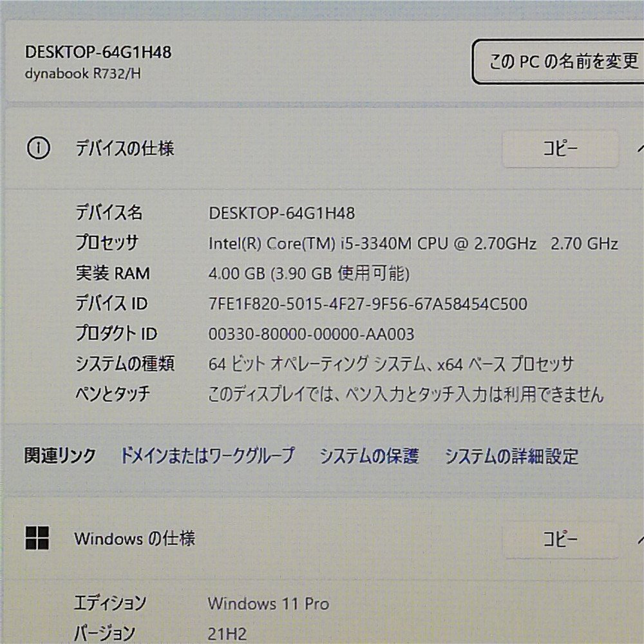Click the 関連リンク label
The image size is (644, 644).
pos(60,455)
